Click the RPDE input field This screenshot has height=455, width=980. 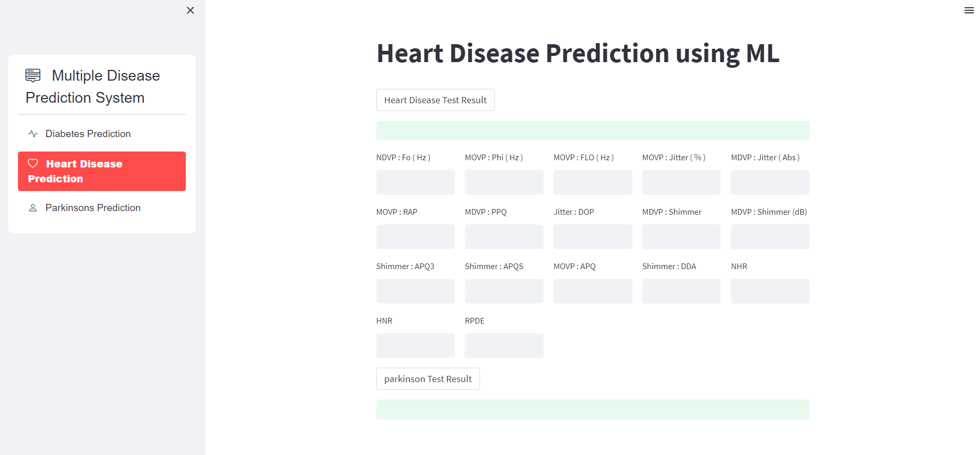point(504,346)
